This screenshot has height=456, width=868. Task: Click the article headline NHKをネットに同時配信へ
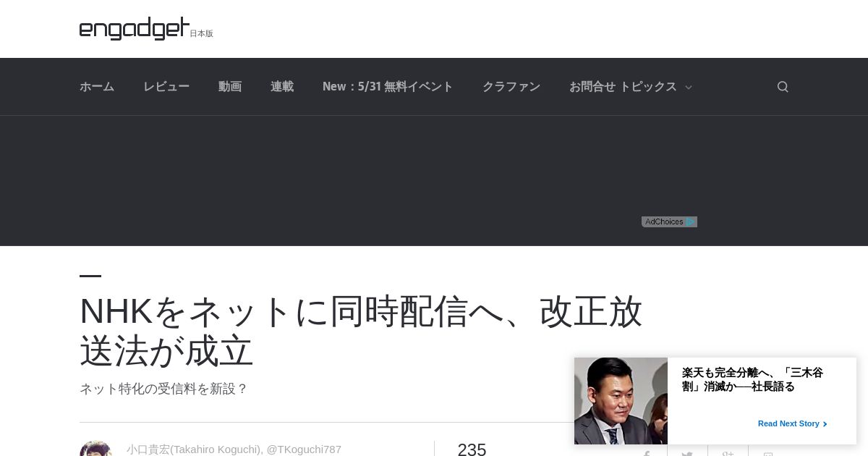[361, 331]
